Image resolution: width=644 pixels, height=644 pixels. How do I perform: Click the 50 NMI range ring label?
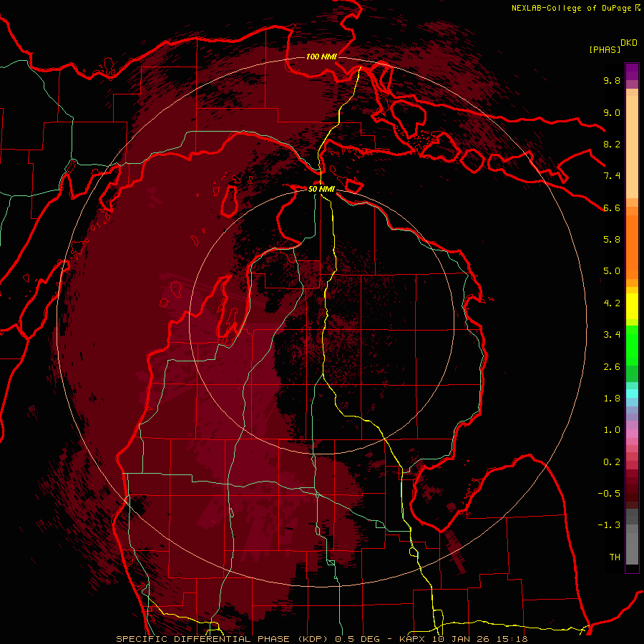[321, 189]
